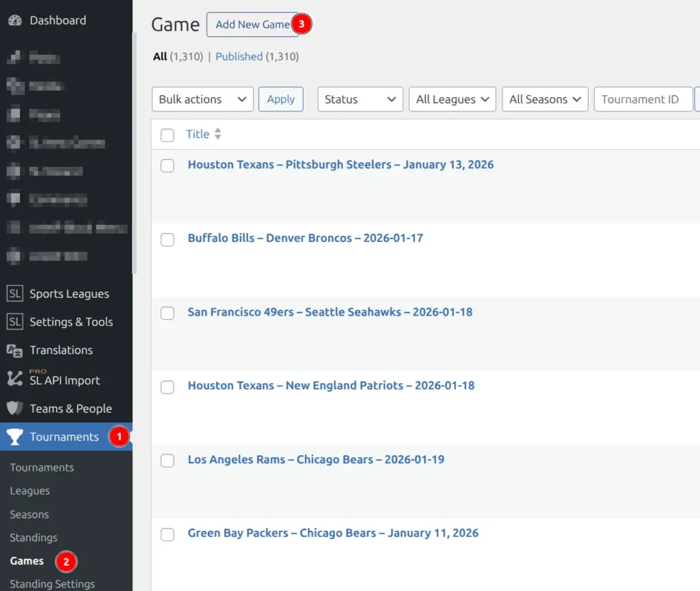Open Green Bay Packers – Chicago Bears game

(333, 533)
